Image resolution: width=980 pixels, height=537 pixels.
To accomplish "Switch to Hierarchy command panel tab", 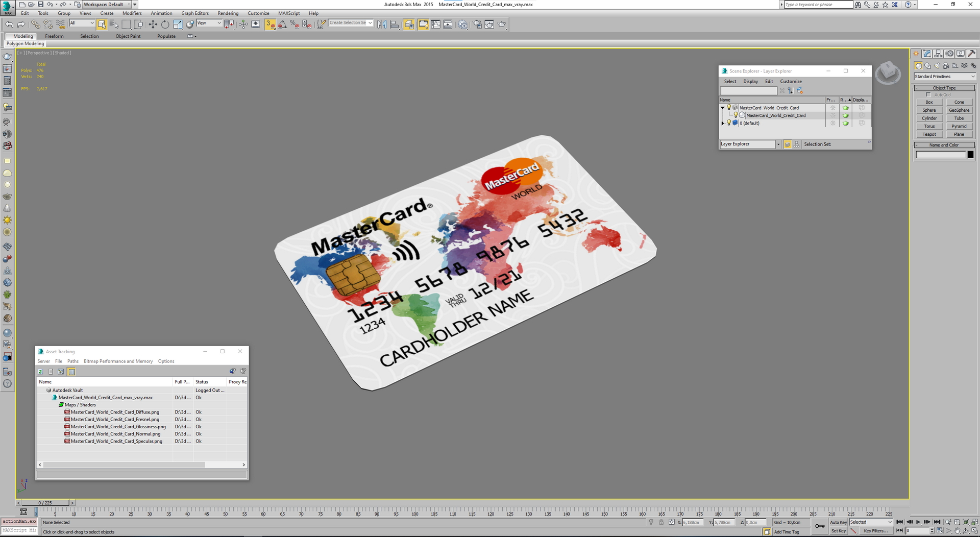I will [939, 54].
